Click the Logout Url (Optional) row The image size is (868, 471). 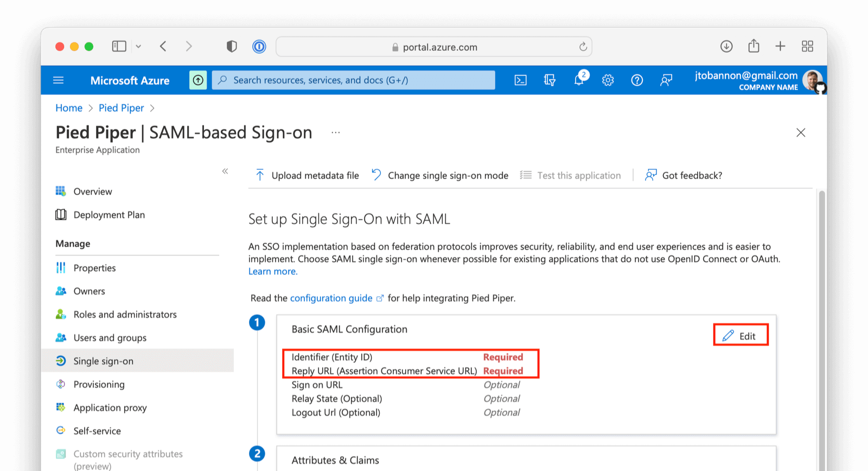tap(406, 412)
